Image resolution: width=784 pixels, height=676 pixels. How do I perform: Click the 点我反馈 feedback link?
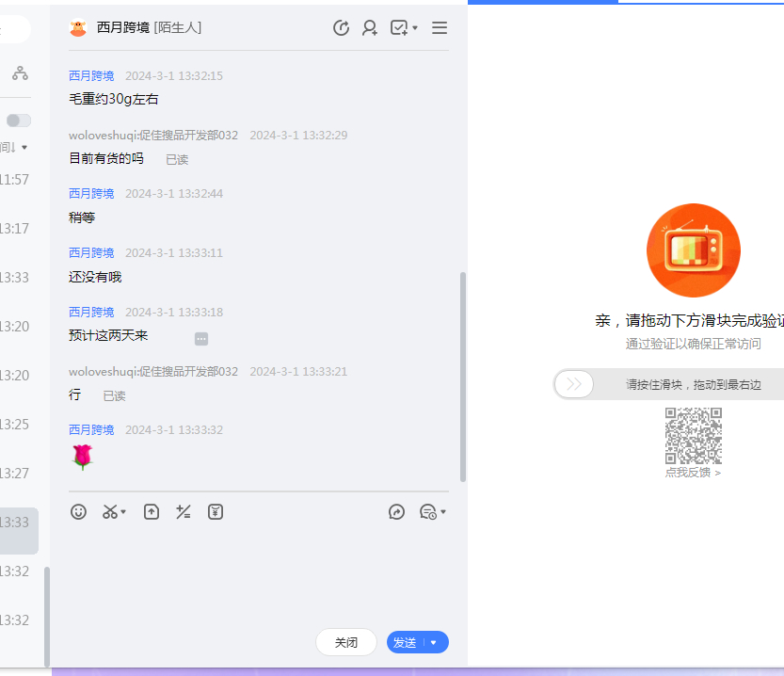click(693, 473)
